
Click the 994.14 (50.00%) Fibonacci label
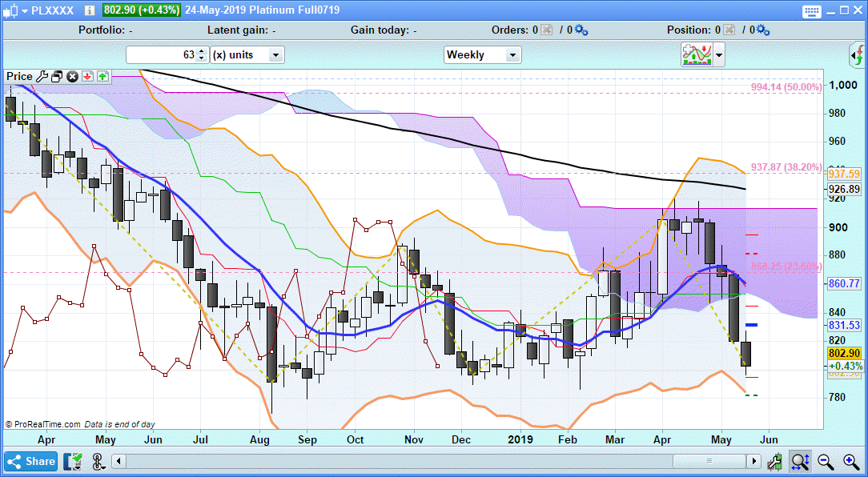point(786,87)
